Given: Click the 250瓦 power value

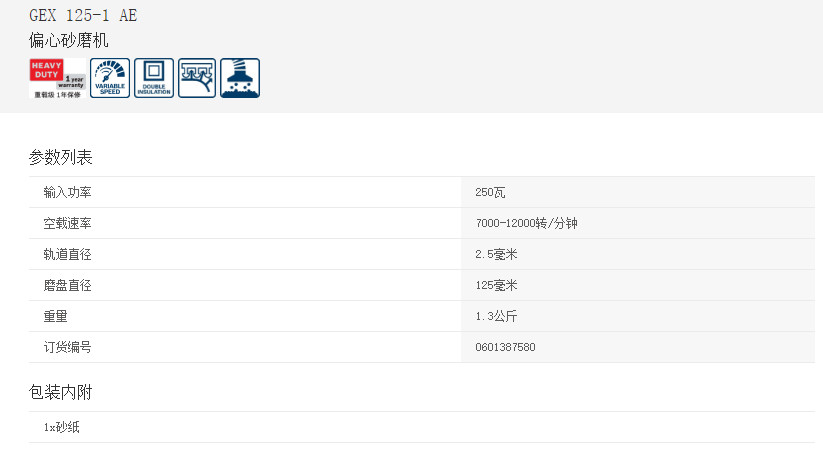Looking at the screenshot, I should 491,192.
